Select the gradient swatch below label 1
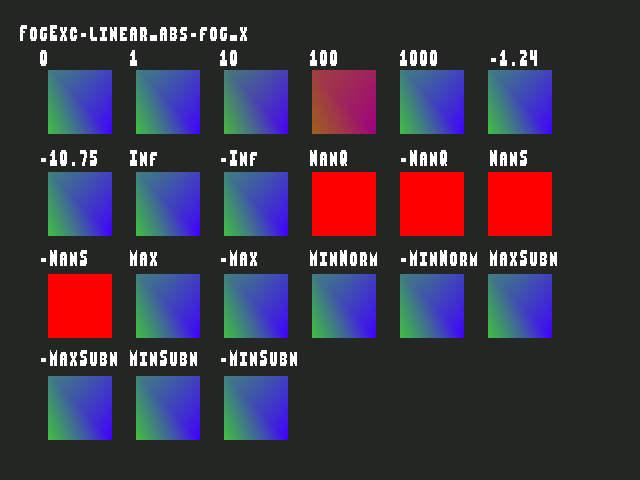 [x=168, y=102]
